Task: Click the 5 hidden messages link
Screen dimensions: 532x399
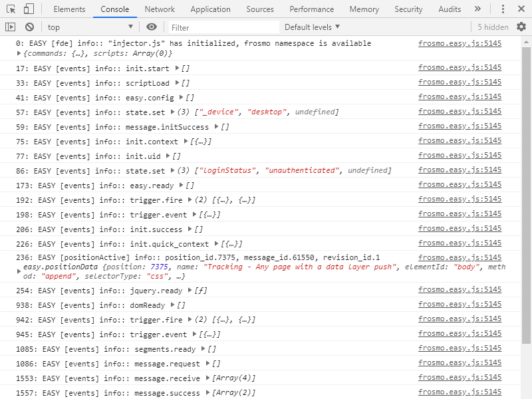Action: 492,27
